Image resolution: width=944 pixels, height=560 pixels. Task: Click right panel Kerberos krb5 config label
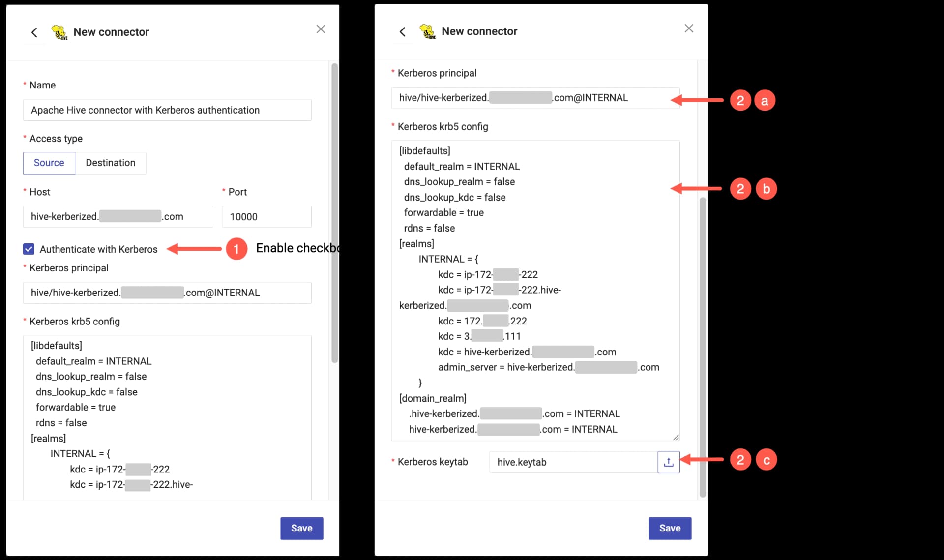(x=443, y=127)
